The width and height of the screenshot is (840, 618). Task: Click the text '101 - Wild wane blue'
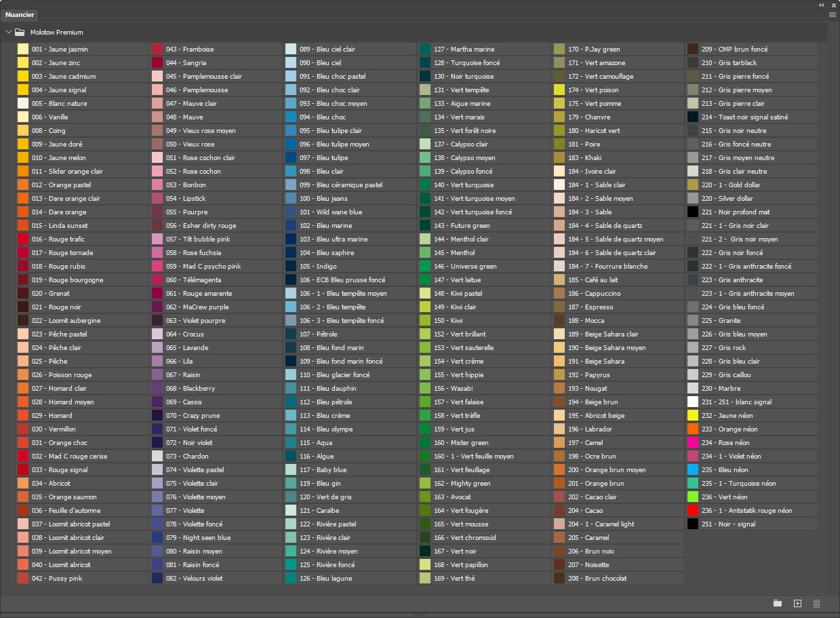[x=331, y=212]
